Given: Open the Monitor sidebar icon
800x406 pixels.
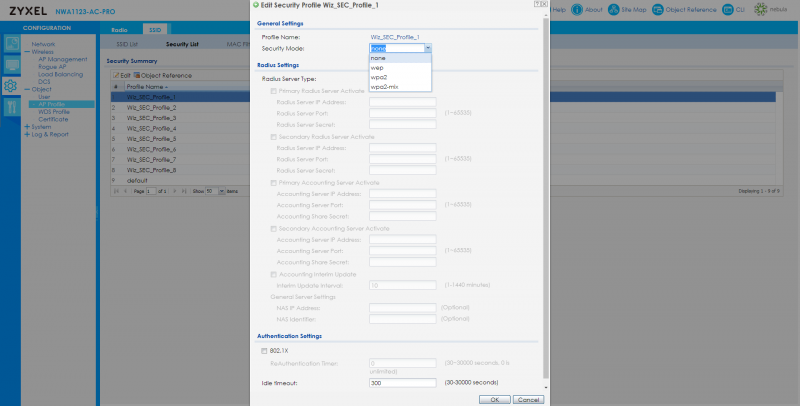Looking at the screenshot, I should (12, 65).
